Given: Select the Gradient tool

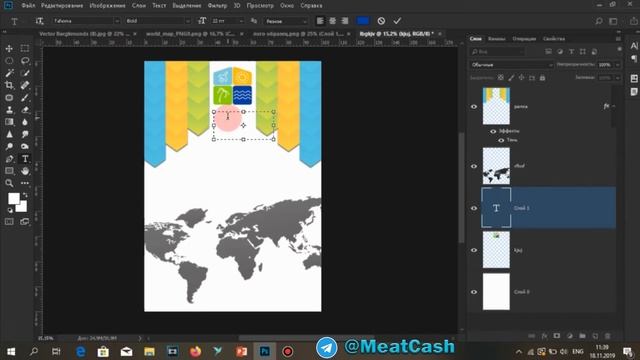Looking at the screenshot, I should (9, 122).
